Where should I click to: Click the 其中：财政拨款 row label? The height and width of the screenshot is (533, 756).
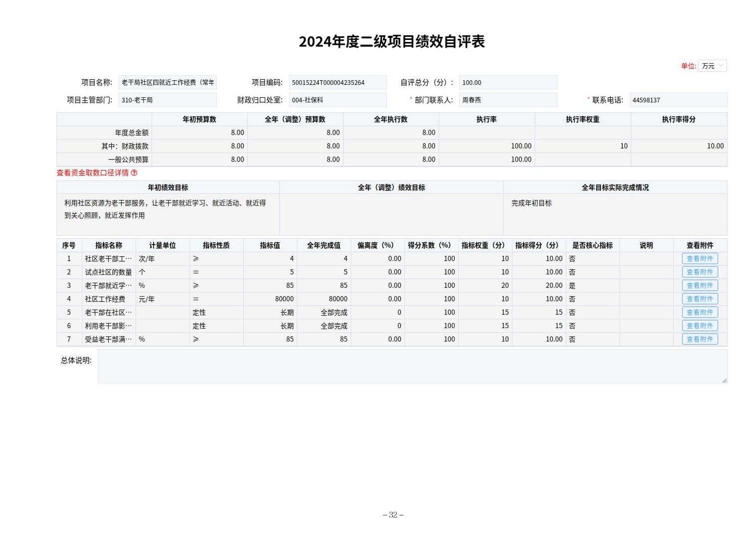pyautogui.click(x=104, y=146)
